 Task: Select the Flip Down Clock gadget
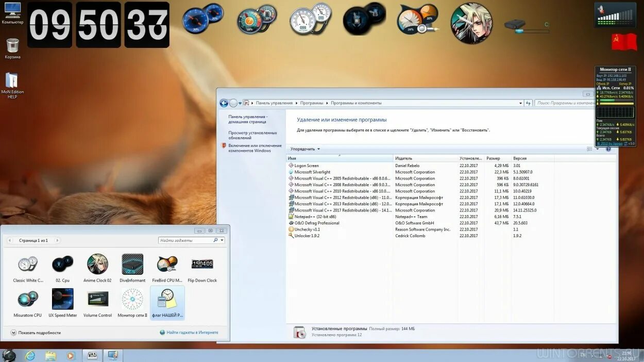click(x=202, y=268)
